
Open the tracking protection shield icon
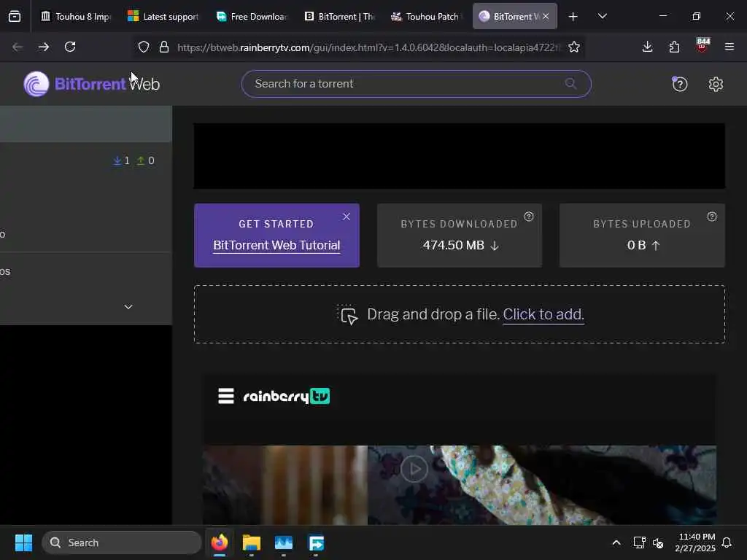[x=144, y=47]
